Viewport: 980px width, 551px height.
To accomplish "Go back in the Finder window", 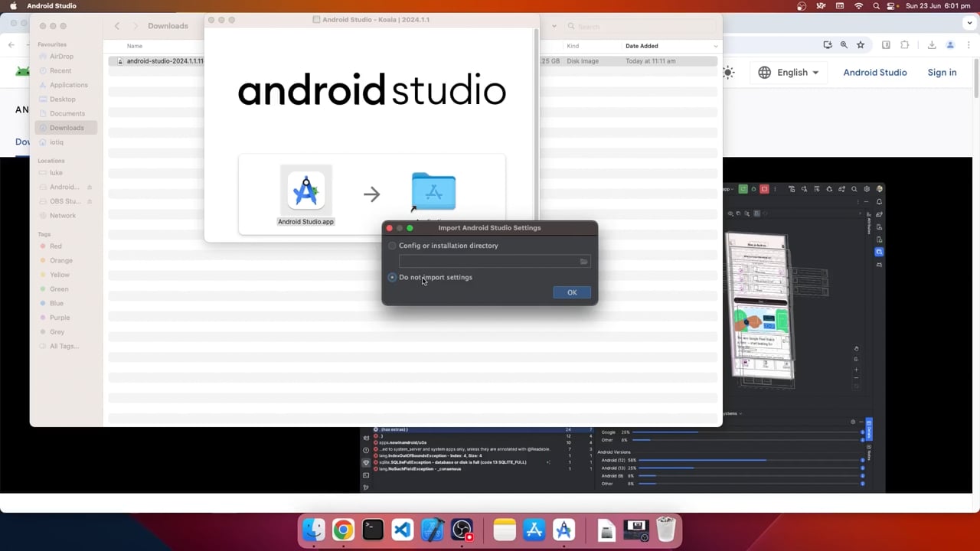I will 117,26.
